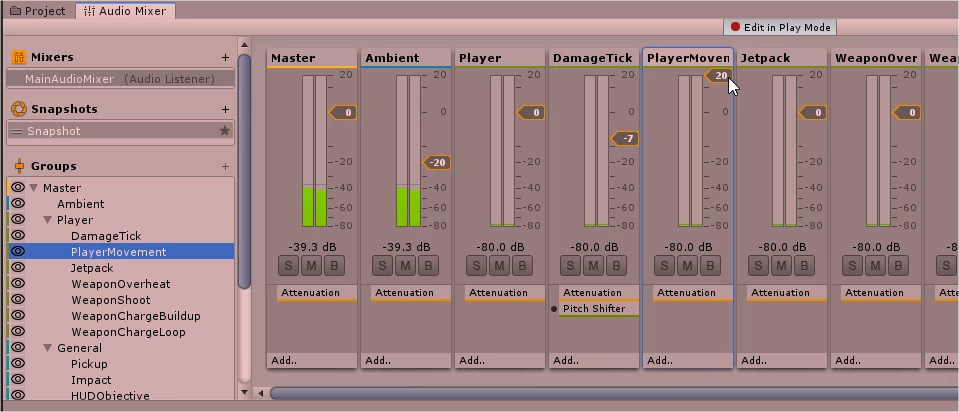The image size is (959, 412).
Task: Mute the DamageTick channel
Action: click(593, 266)
